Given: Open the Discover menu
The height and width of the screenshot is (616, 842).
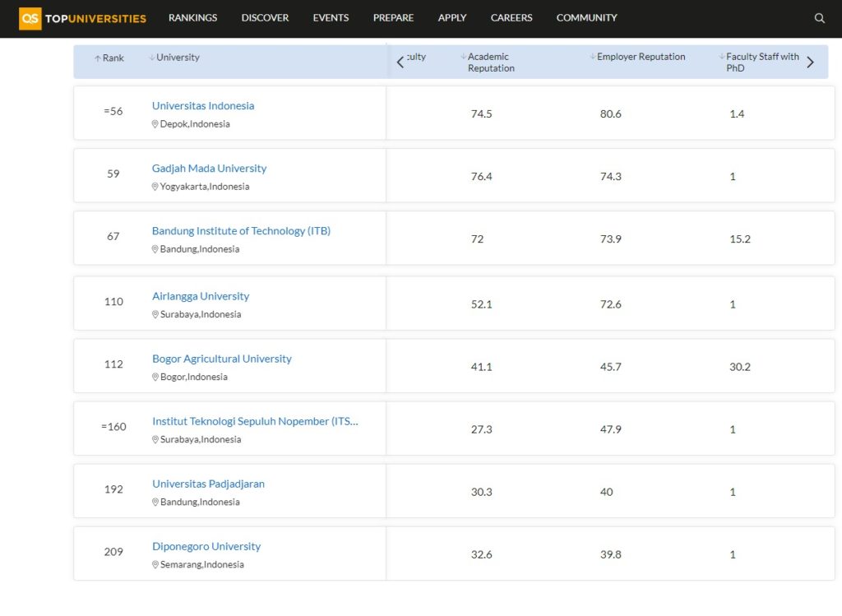Looking at the screenshot, I should (x=265, y=18).
